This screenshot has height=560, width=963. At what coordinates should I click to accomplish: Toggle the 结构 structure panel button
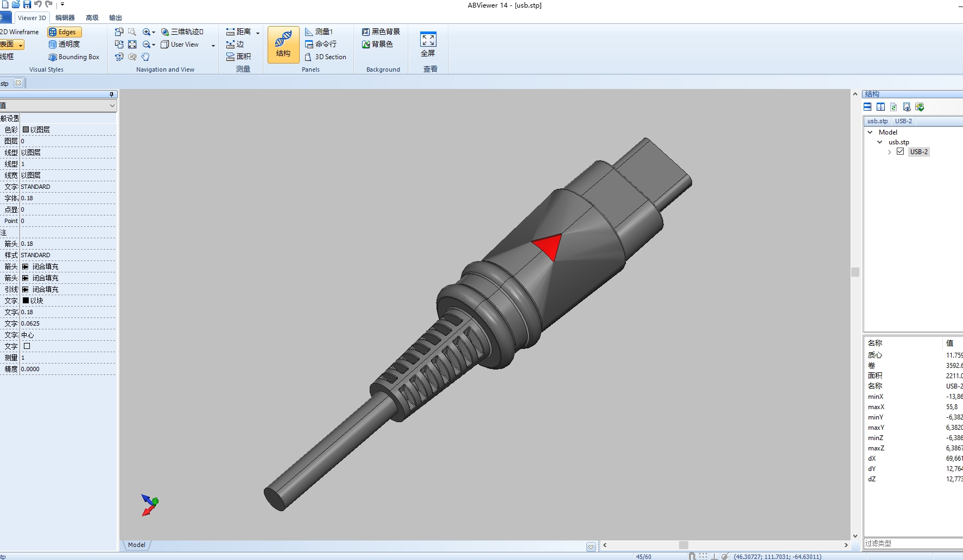click(x=283, y=44)
